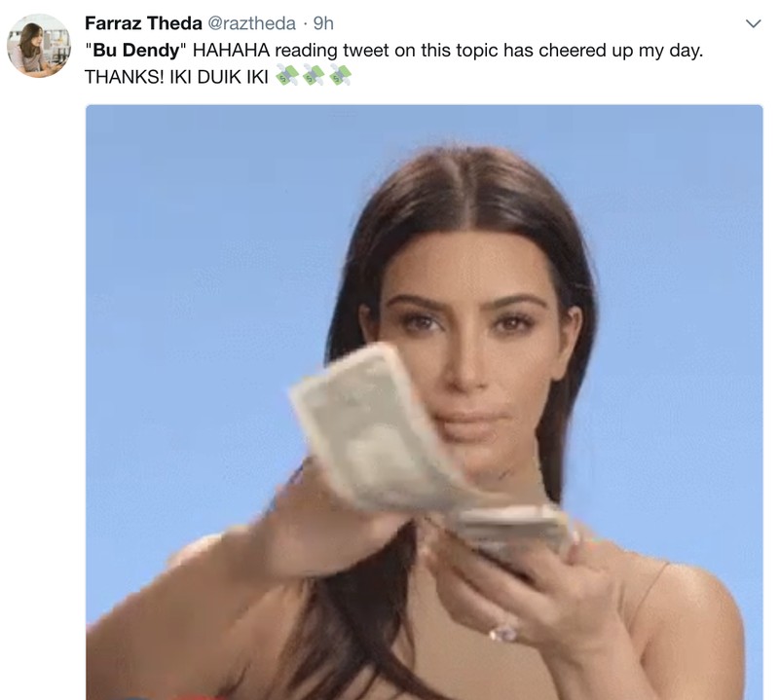
Task: Open the @raztheda handle link
Action: (251, 23)
